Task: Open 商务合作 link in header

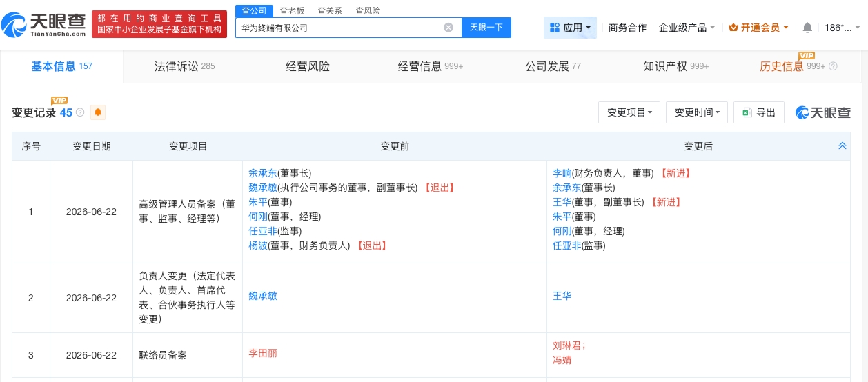Action: click(627, 28)
